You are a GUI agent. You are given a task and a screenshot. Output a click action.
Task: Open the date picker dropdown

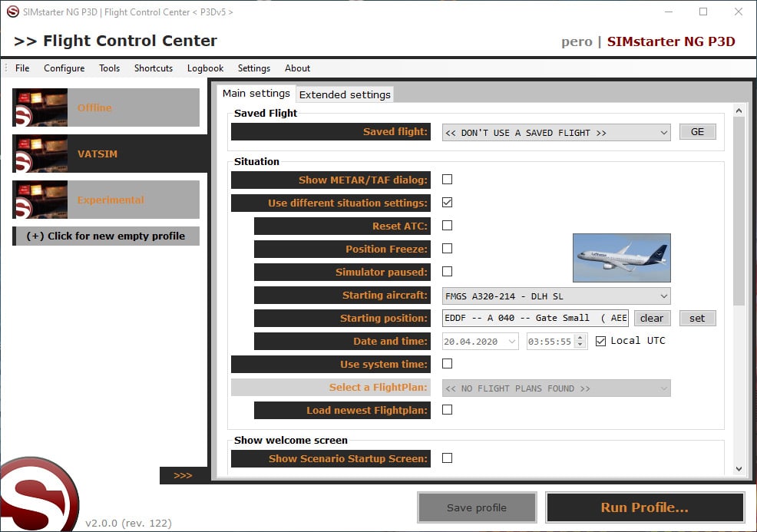pyautogui.click(x=511, y=342)
